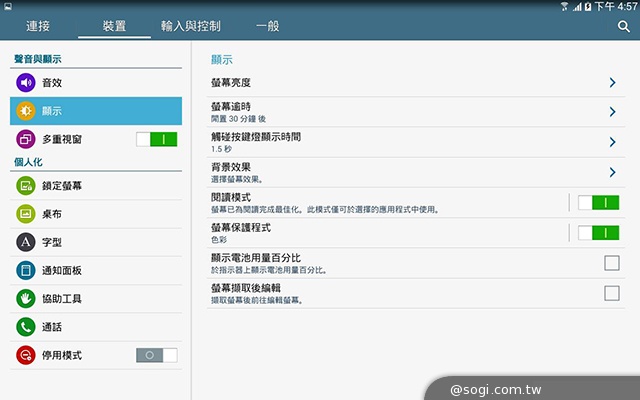Click the 色彩 screensaver subtitle
Viewport: 640px width, 400px height.
(219, 240)
